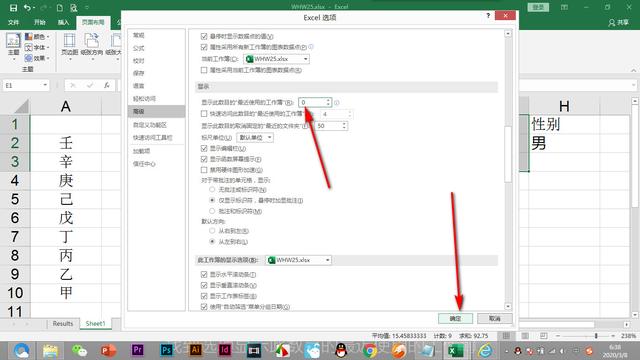This screenshot has height=360, width=640.
Task: Click the 确定 OK button
Action: point(456,318)
